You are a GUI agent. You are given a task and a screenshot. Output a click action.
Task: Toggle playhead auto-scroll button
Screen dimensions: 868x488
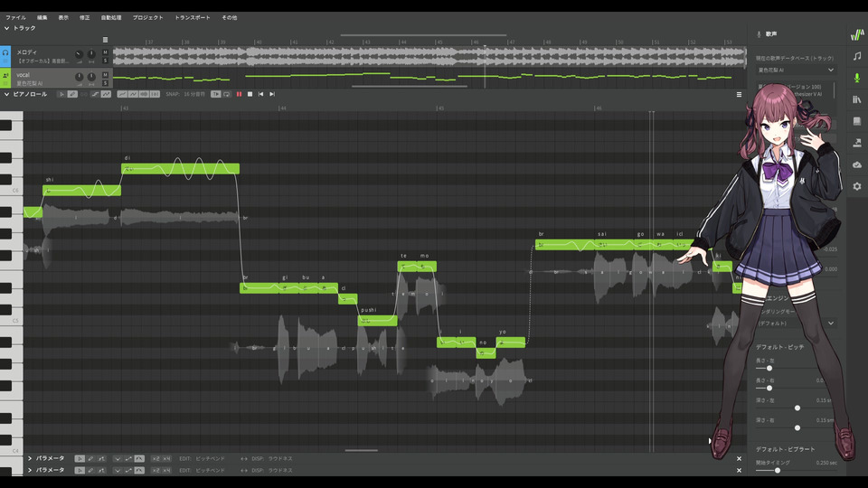216,94
